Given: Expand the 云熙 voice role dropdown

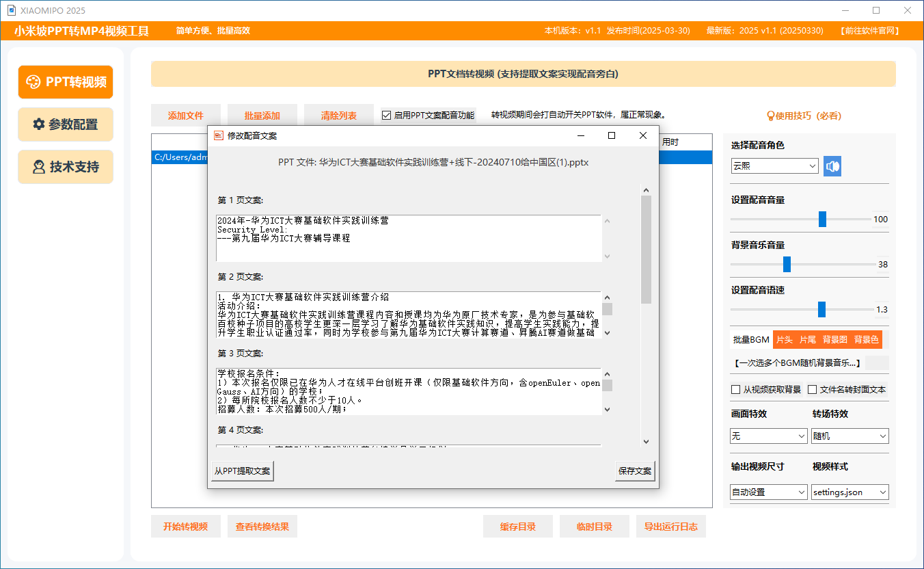Looking at the screenshot, I should (x=774, y=166).
